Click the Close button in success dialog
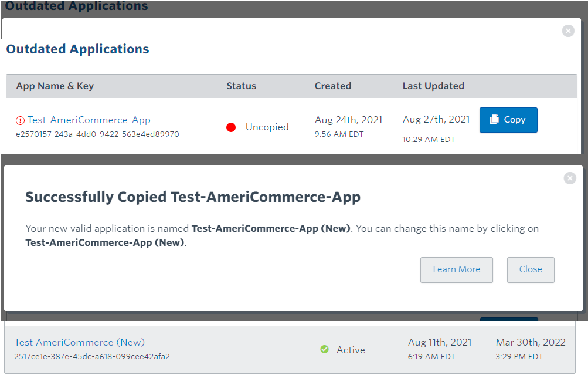 [x=531, y=269]
